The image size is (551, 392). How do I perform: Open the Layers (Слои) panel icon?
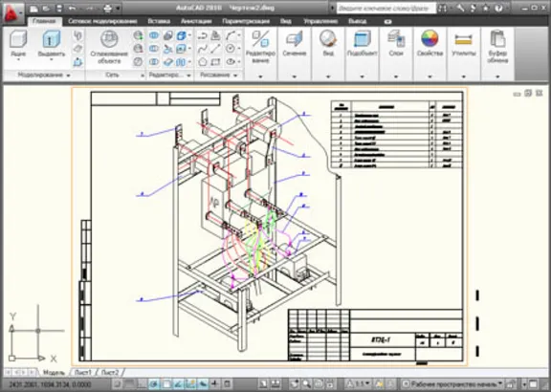tap(396, 38)
